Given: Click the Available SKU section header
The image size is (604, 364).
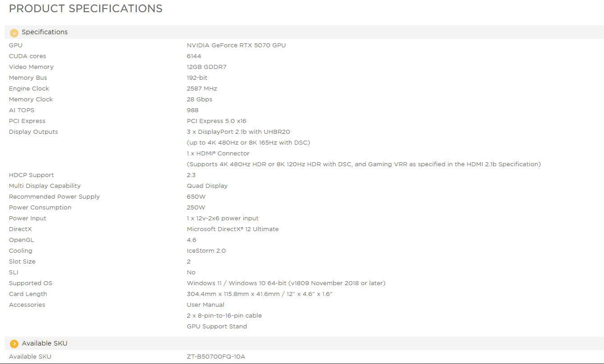Looking at the screenshot, I should click(x=304, y=343).
